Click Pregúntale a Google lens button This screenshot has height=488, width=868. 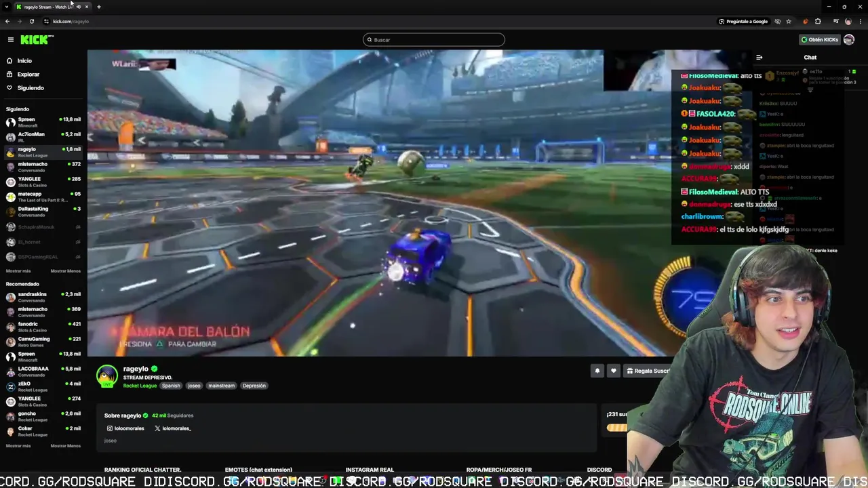click(x=744, y=22)
